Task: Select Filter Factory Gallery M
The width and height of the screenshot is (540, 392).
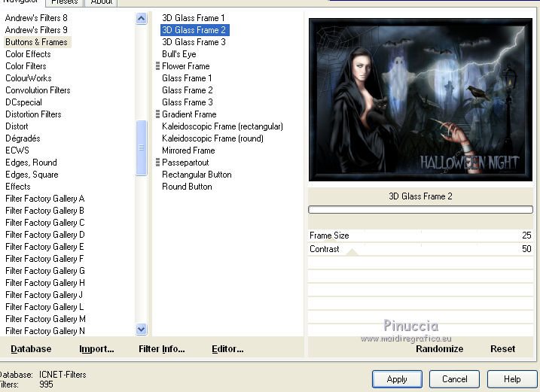Action: click(45, 319)
